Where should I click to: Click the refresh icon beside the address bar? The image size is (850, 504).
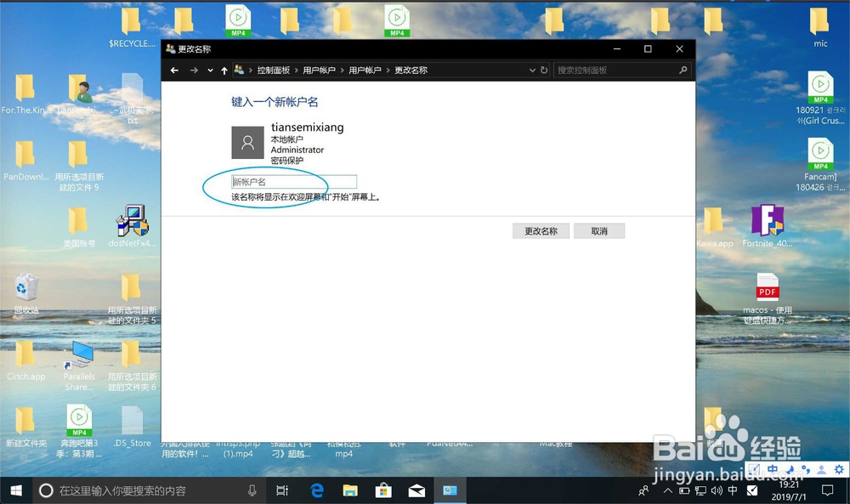(x=543, y=71)
